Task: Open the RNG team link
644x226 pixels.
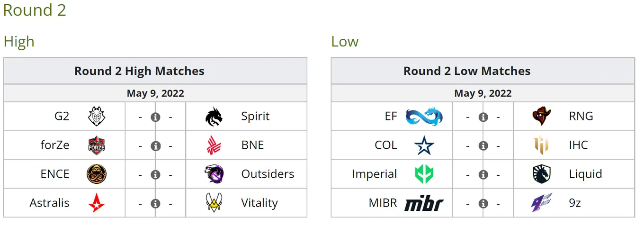Action: click(581, 117)
